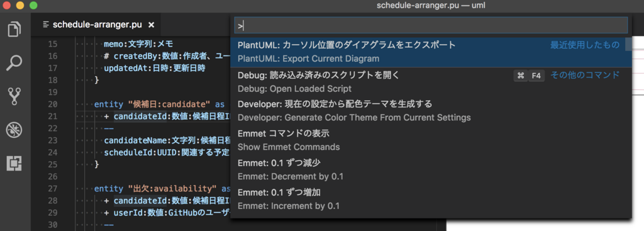Click the 'scheduleId:UUID' code line
The image size is (644, 231).
coord(166,152)
